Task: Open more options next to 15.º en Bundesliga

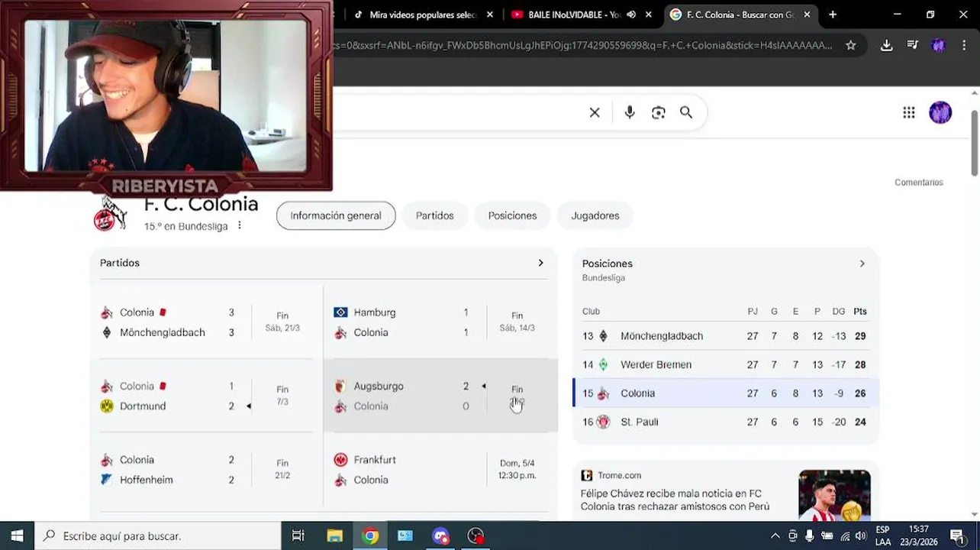Action: tap(240, 225)
